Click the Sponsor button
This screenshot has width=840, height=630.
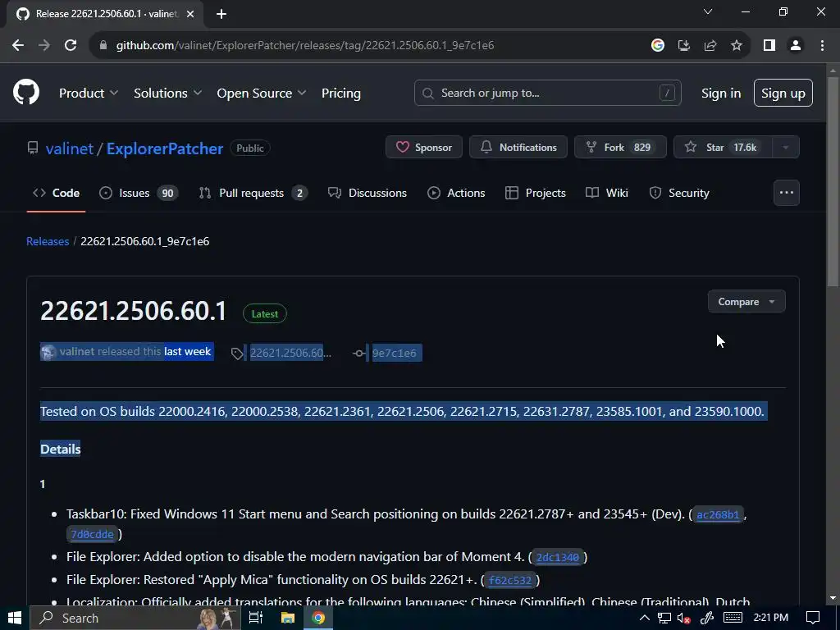[x=424, y=148]
